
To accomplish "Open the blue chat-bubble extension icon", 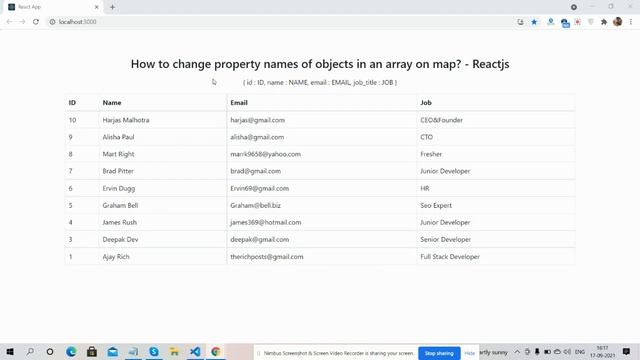I will [x=565, y=23].
